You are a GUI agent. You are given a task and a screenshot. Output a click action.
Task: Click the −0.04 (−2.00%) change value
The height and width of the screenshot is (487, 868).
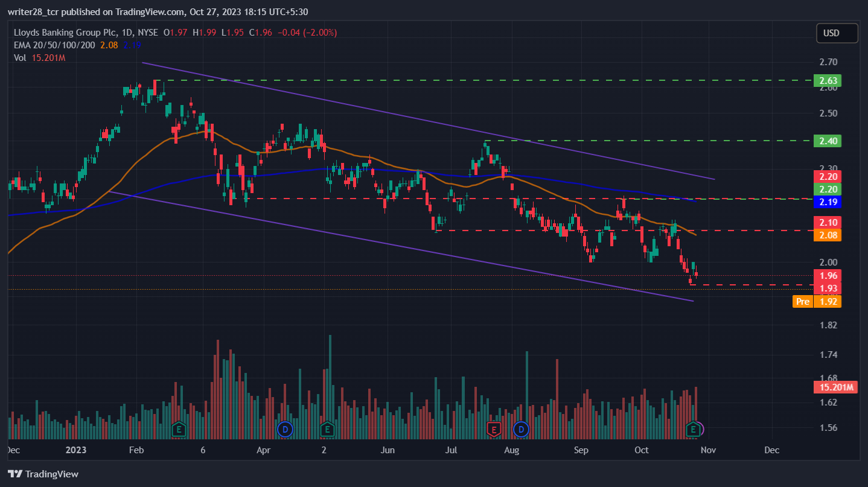point(307,33)
